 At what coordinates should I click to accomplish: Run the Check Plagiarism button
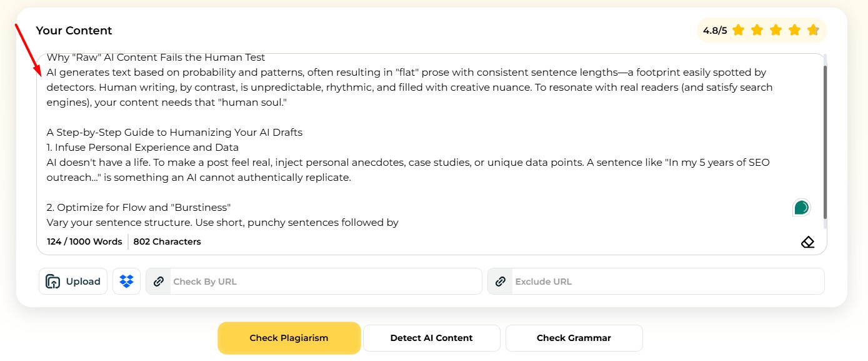(x=289, y=338)
